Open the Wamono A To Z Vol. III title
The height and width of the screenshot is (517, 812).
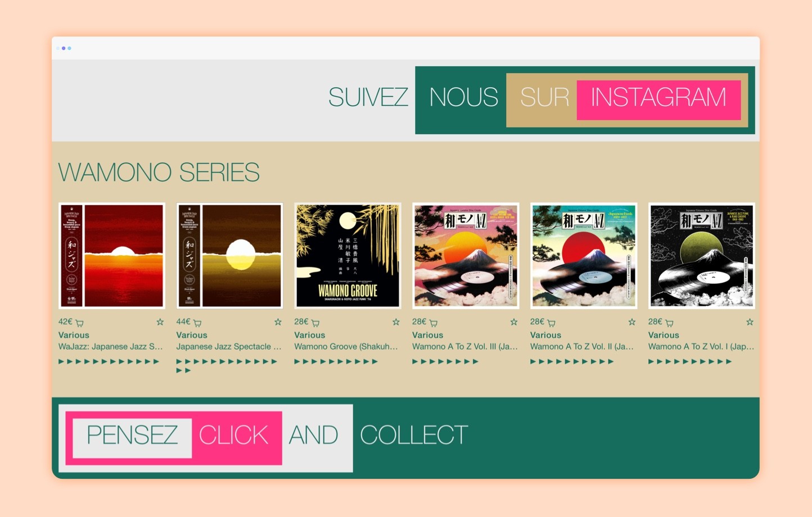(x=465, y=347)
